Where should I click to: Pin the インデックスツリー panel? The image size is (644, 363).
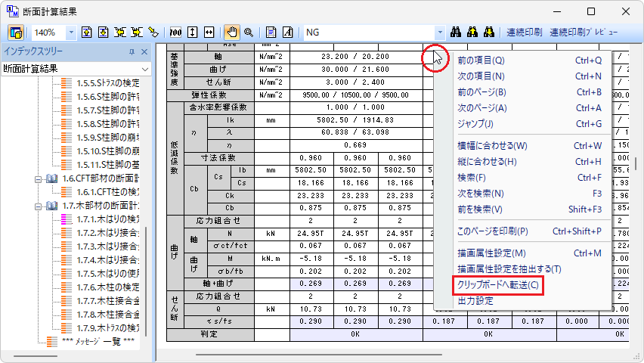[x=132, y=51]
